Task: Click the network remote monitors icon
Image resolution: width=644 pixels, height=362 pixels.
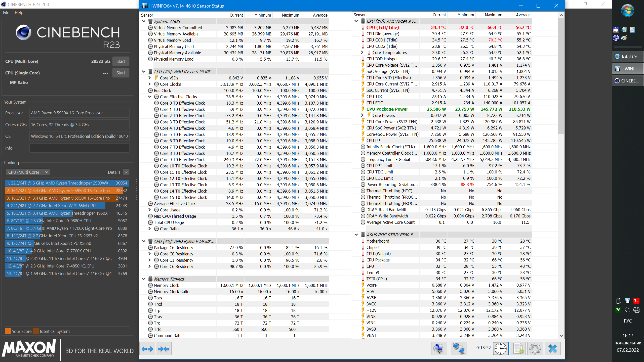Action: (x=459, y=349)
